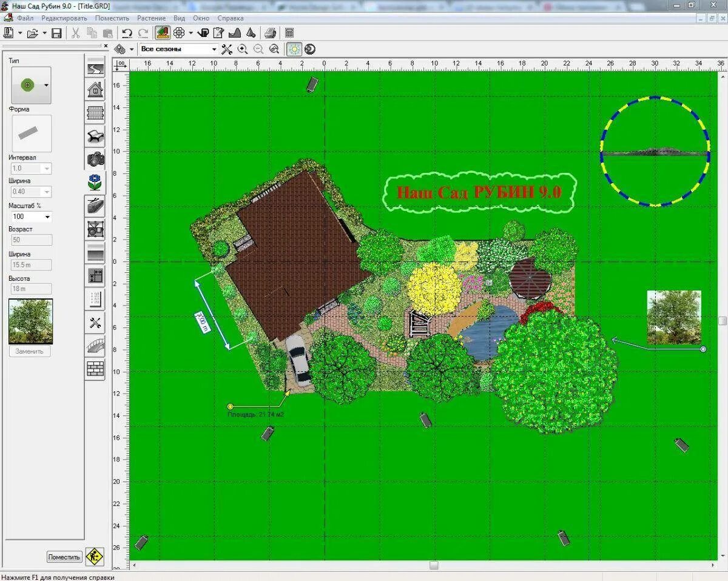Open the garden bench furniture tool
The image size is (728, 581).
[x=95, y=136]
